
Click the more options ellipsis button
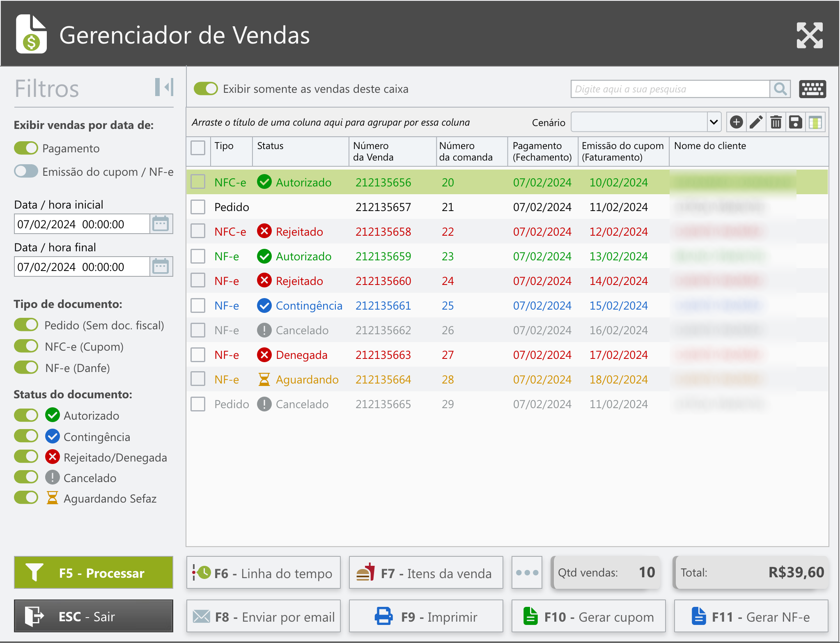point(527,572)
